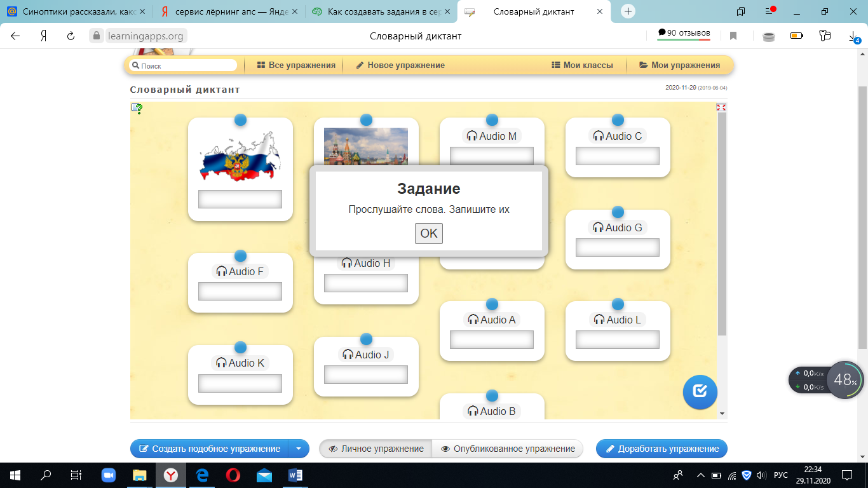Play the Audio C headphone clip

[617, 136]
